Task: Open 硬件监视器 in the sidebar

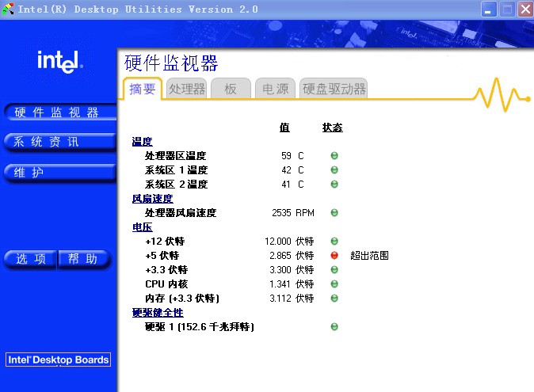Action: (60, 112)
